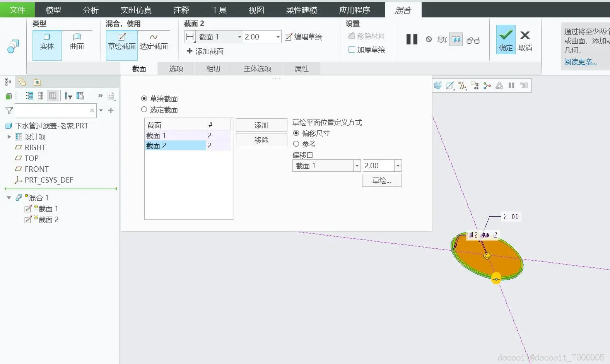The height and width of the screenshot is (364, 610).
Task: Click the no-preview circle-slash icon
Action: tap(429, 39)
